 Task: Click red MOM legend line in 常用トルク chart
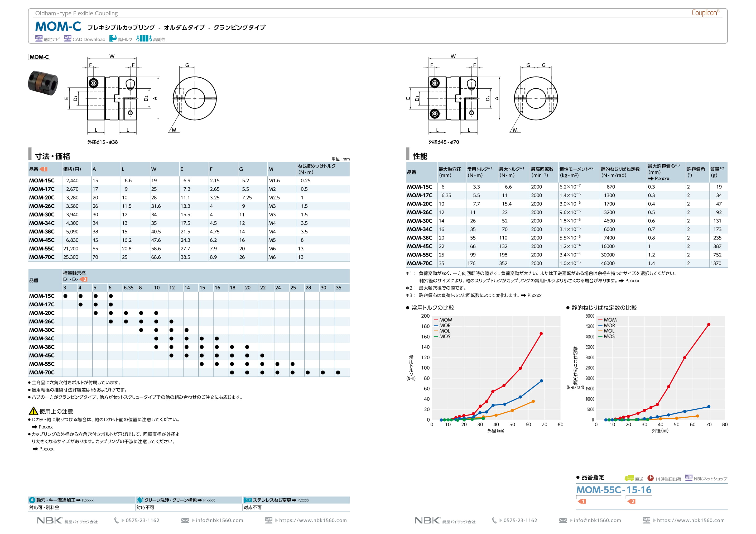click(436, 320)
